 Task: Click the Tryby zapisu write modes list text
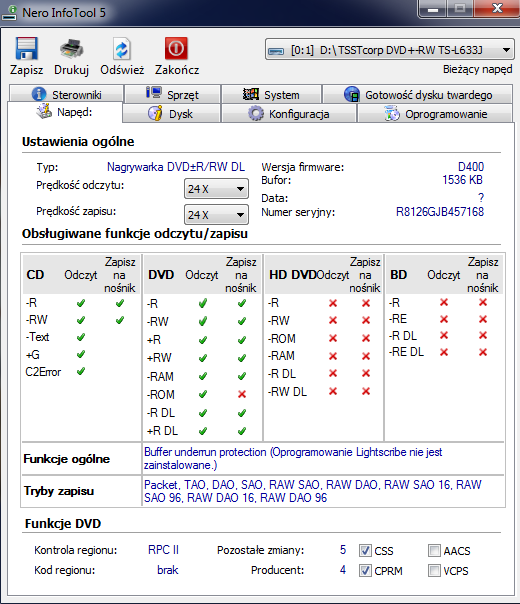click(x=313, y=491)
